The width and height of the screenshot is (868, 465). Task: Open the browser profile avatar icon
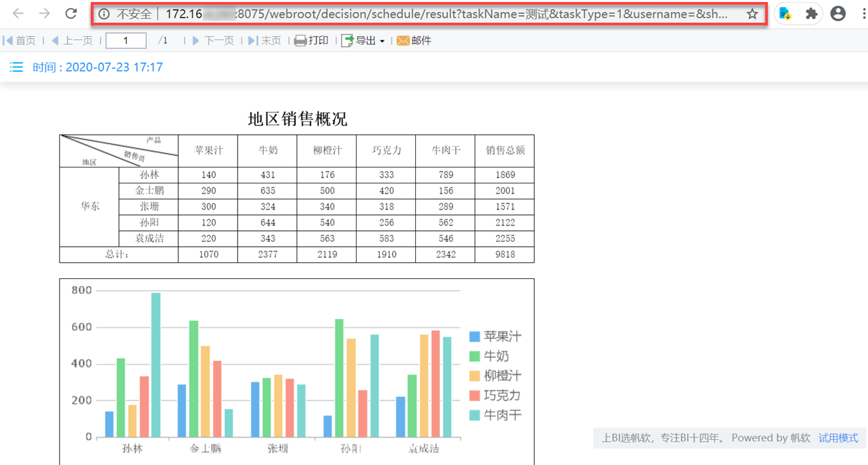click(x=838, y=13)
